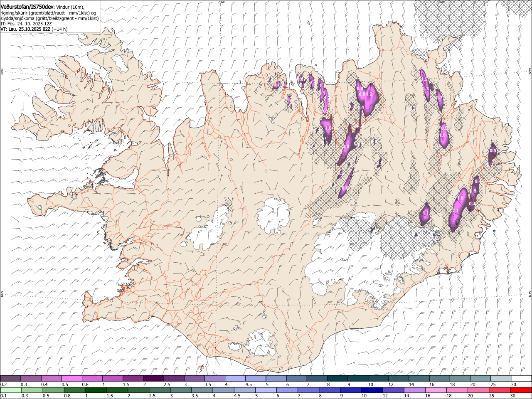The width and height of the screenshot is (532, 399).
Task: Click the 15W longitude label
Action: coord(440,2)
